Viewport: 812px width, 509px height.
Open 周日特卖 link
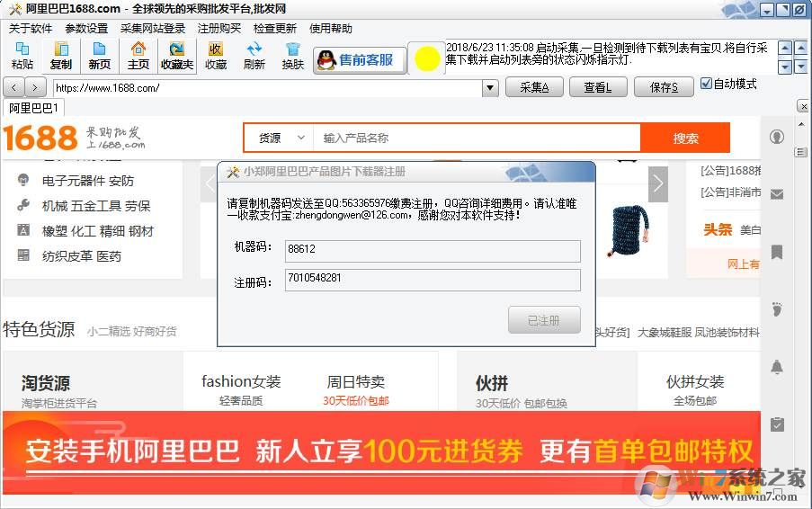pyautogui.click(x=356, y=381)
